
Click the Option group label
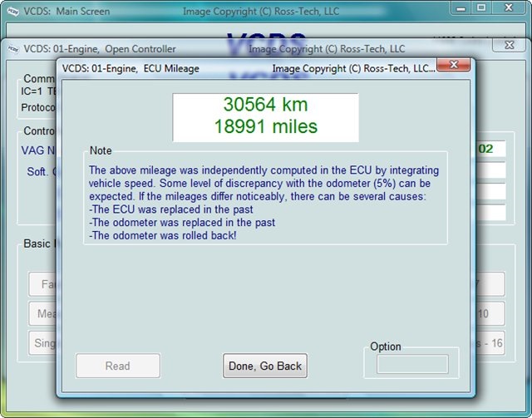coord(386,347)
